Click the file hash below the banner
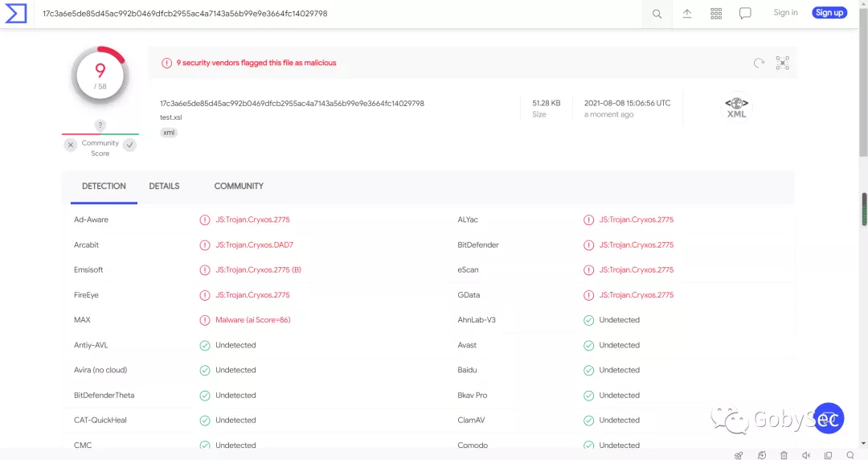 292,104
